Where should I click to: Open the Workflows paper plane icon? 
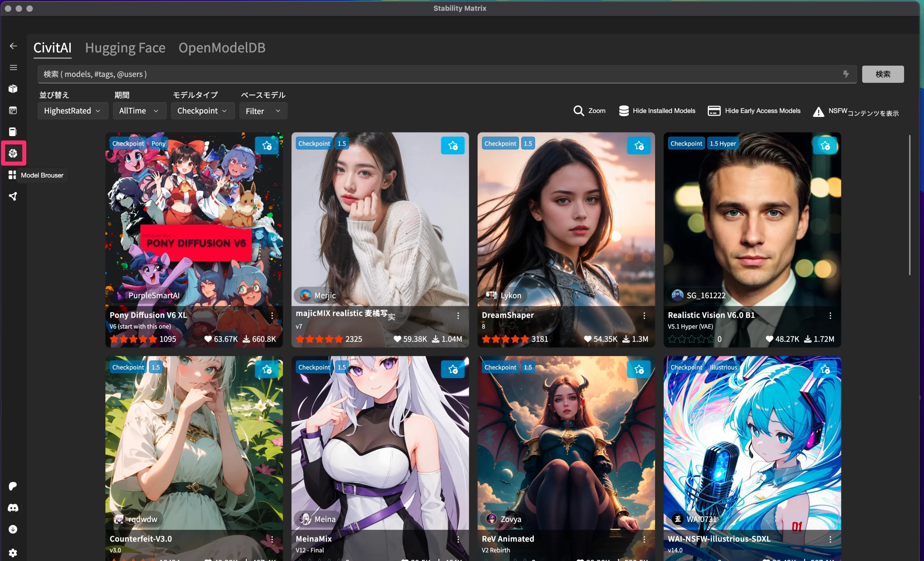[13, 196]
